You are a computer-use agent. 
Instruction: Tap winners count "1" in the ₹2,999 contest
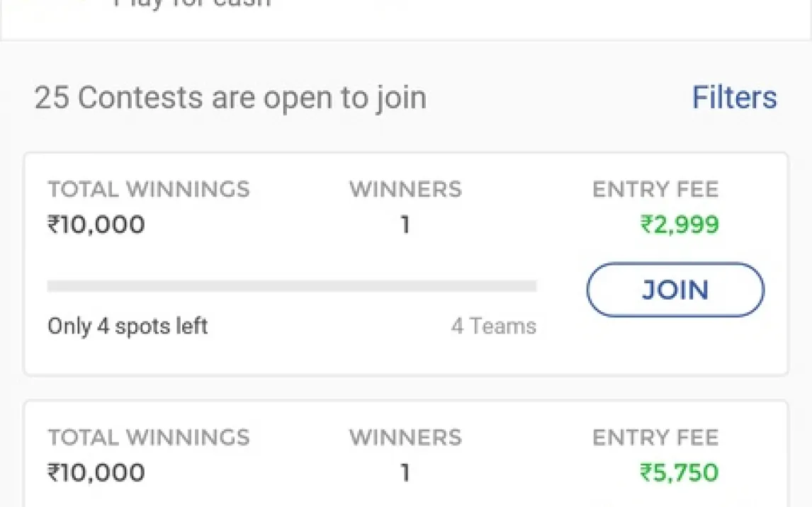[x=405, y=225]
